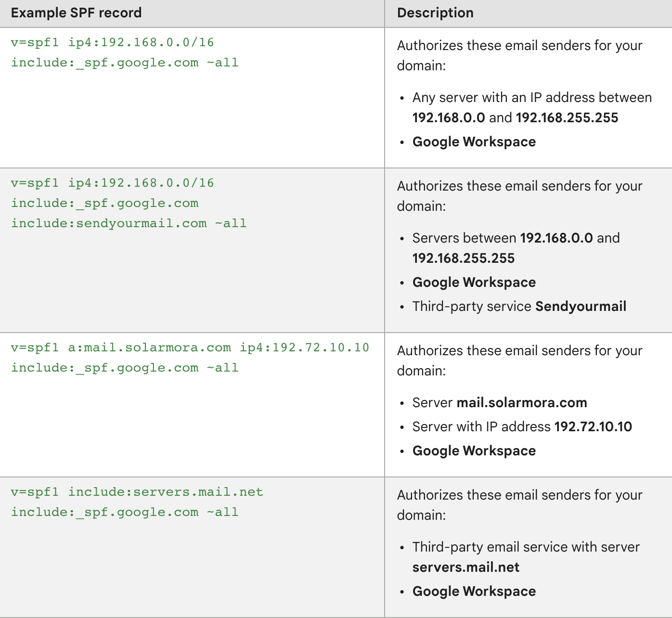Click the a:mail.solarmora.com SPF record line
The height and width of the screenshot is (618, 672).
190,348
